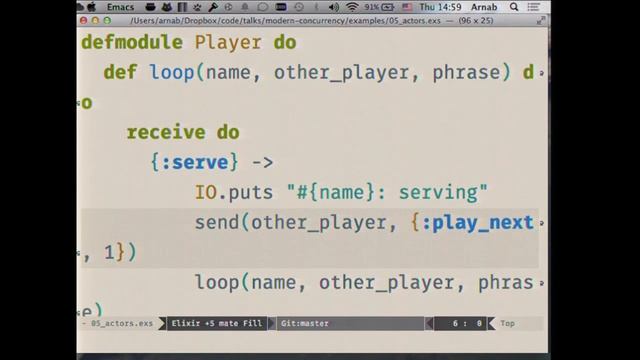Open the Bluetooth status menu
Screen dimensions: 640x360
[x=316, y=7]
